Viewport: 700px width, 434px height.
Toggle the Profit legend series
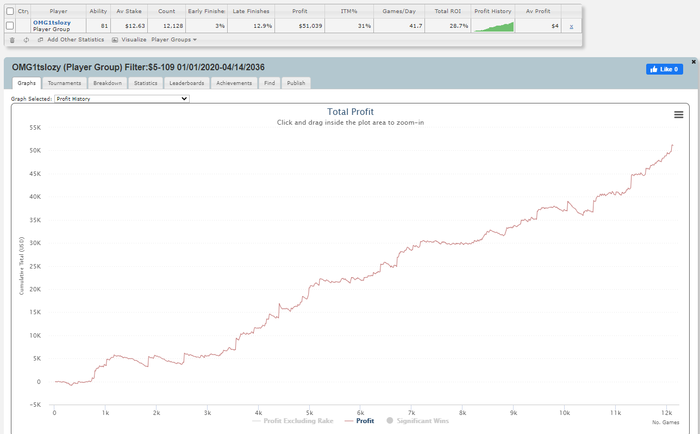point(360,421)
